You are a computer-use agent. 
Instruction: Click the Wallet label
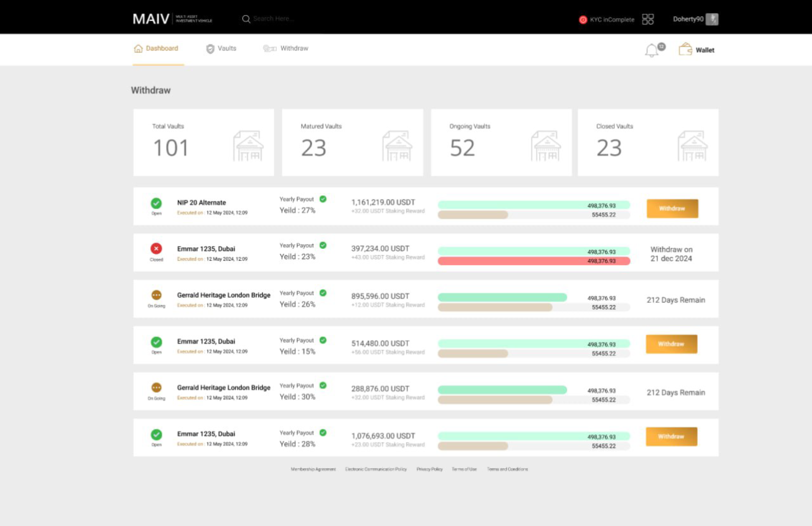(x=705, y=50)
